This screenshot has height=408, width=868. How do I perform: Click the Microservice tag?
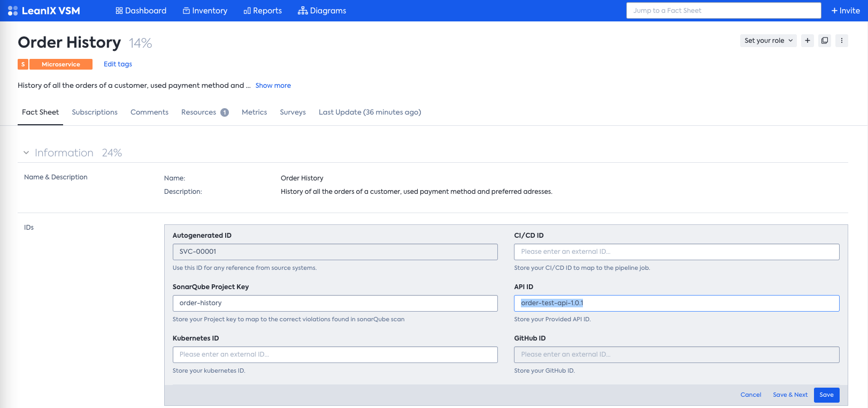61,64
